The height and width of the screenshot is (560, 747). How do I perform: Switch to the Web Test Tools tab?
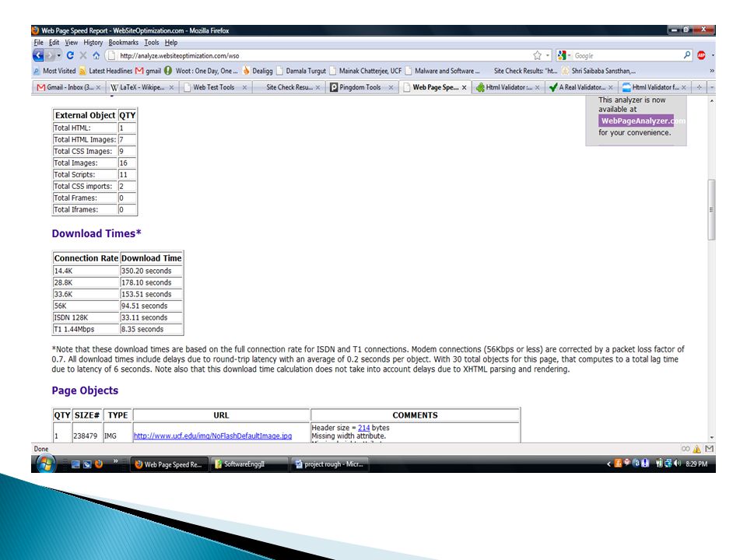(215, 87)
